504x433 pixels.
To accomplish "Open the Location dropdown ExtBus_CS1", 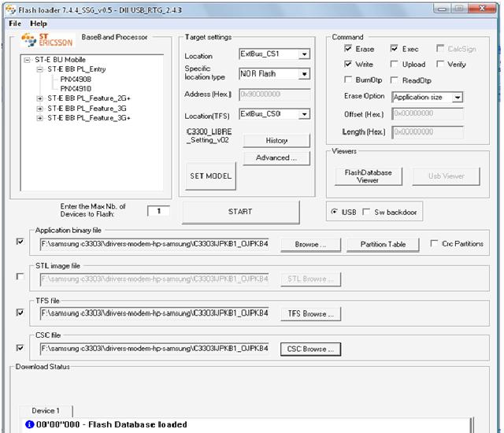I will pos(304,54).
